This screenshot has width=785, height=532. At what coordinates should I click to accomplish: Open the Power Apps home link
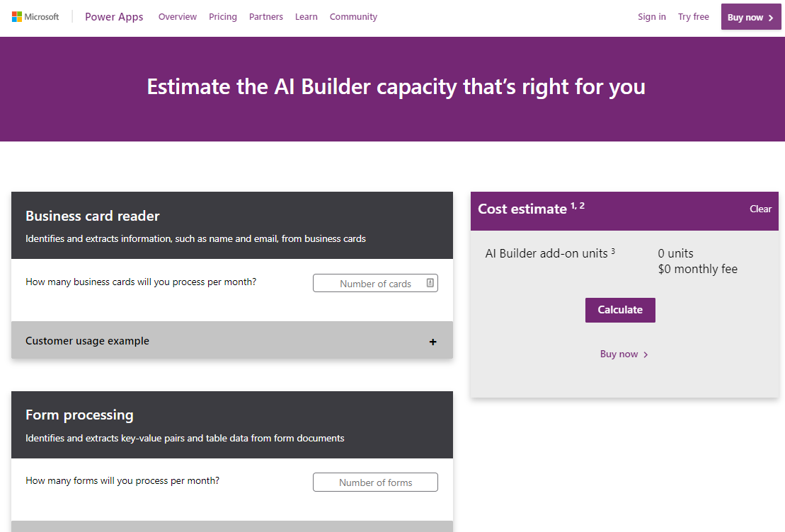click(x=114, y=17)
